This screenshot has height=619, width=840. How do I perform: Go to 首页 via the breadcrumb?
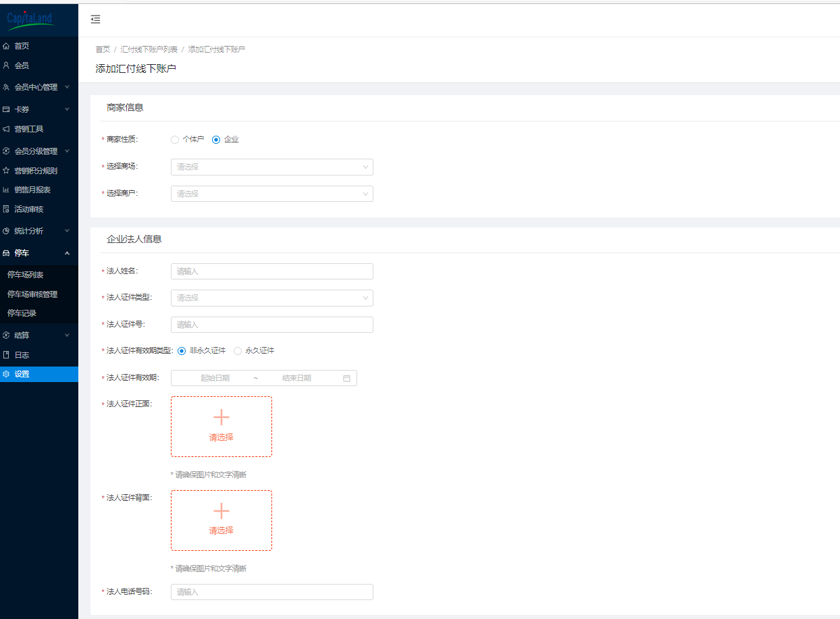tap(103, 50)
